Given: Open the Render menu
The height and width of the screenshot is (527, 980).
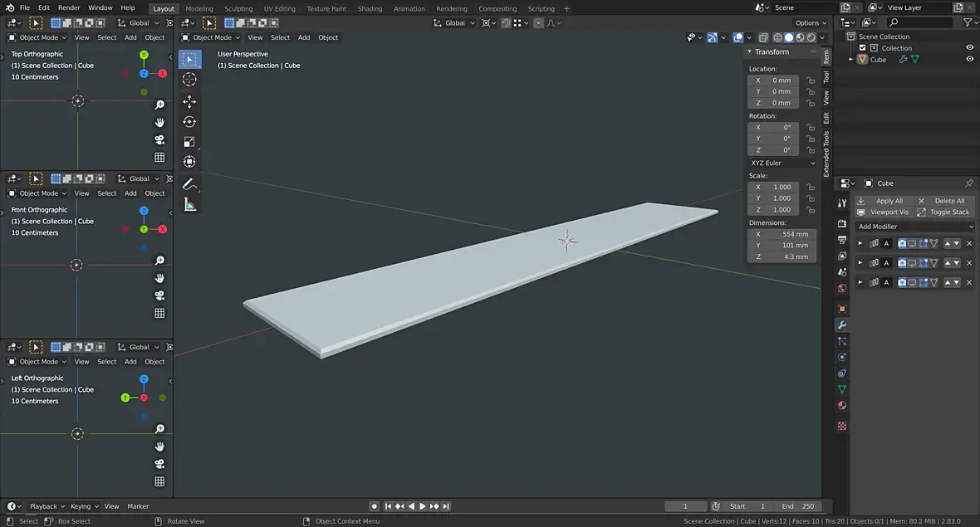Looking at the screenshot, I should 69,8.
